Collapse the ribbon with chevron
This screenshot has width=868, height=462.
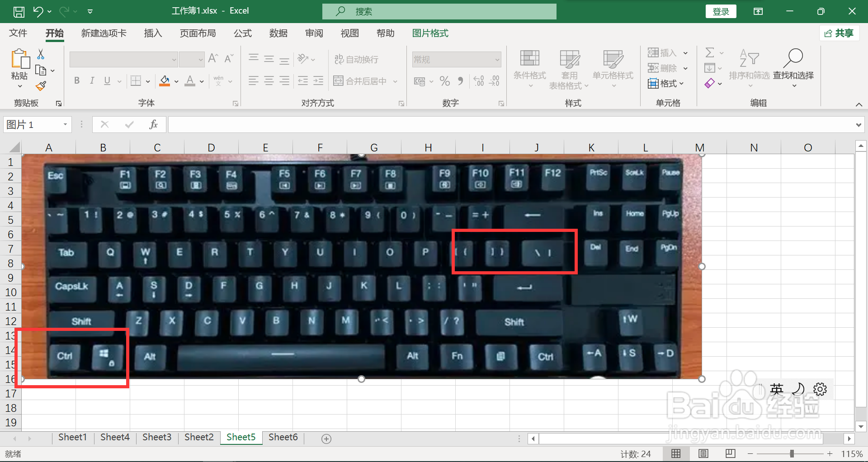(859, 104)
